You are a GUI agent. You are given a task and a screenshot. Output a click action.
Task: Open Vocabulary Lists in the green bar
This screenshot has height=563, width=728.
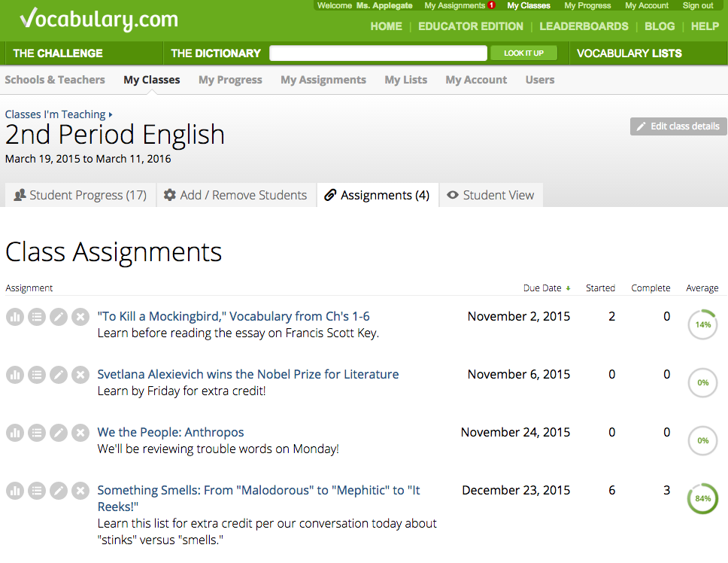(629, 53)
